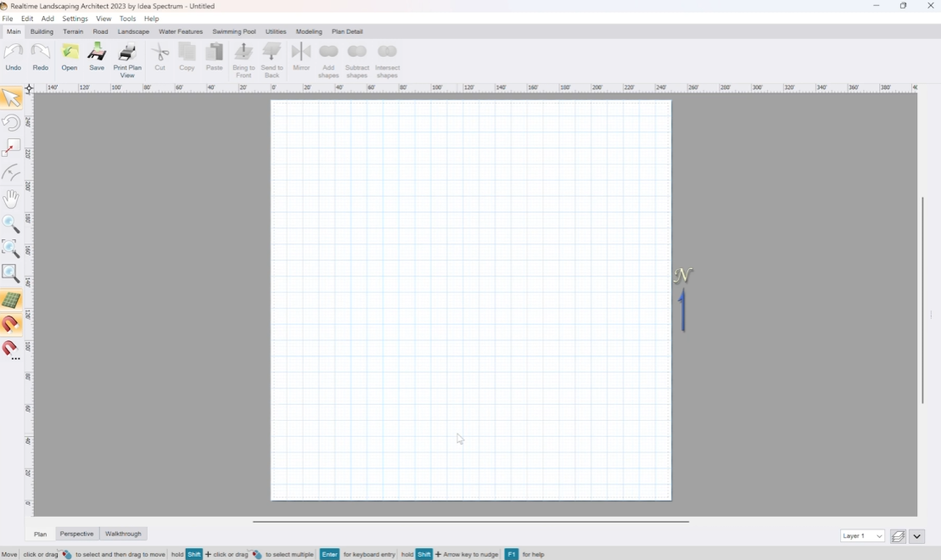Click the Mirror icon
Image resolution: width=941 pixels, height=560 pixels.
click(x=301, y=58)
